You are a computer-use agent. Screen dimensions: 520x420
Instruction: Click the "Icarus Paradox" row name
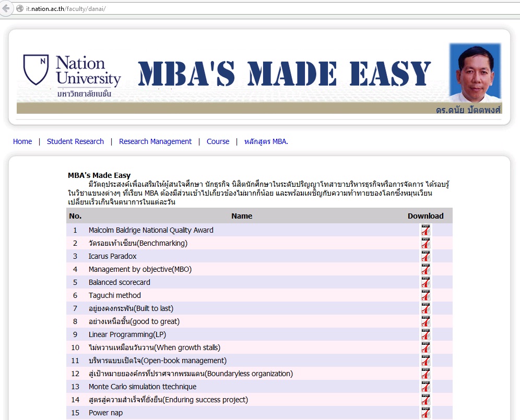click(112, 256)
